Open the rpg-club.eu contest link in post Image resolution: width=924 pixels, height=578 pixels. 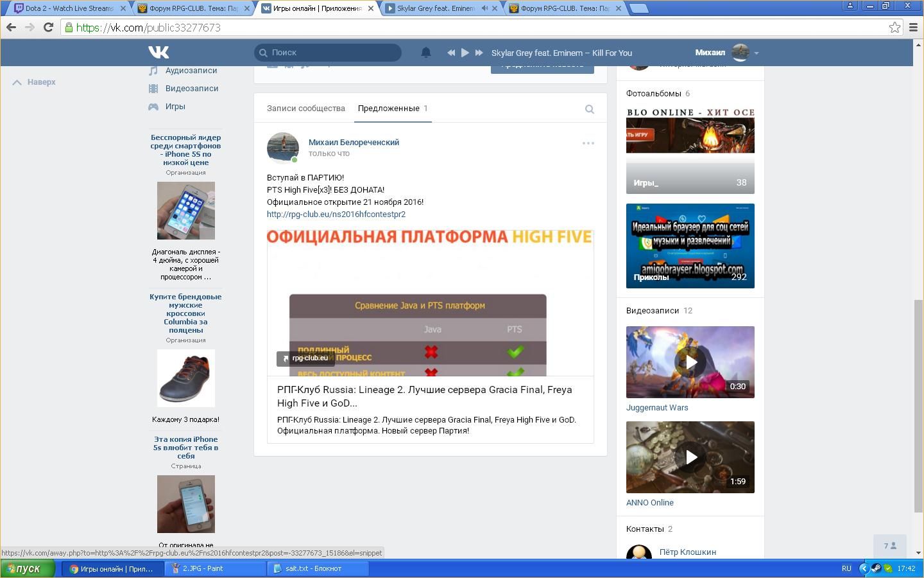click(336, 215)
